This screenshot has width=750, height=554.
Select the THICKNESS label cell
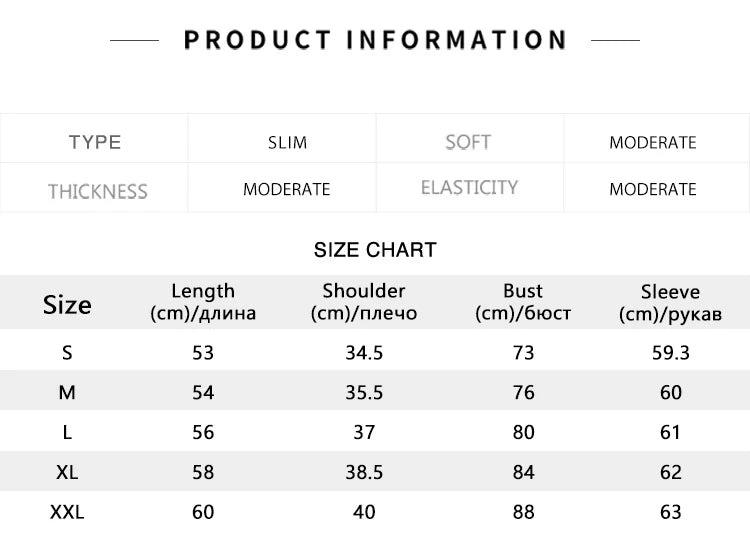pyautogui.click(x=97, y=190)
